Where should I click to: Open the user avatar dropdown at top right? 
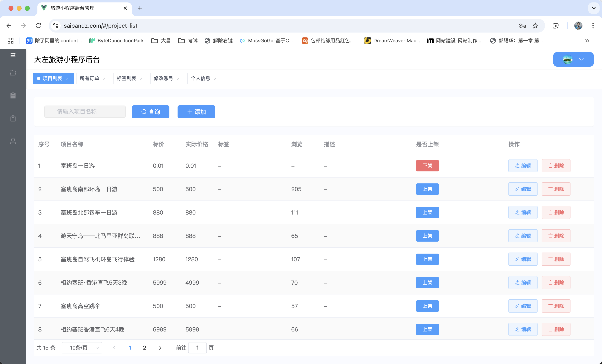click(573, 59)
